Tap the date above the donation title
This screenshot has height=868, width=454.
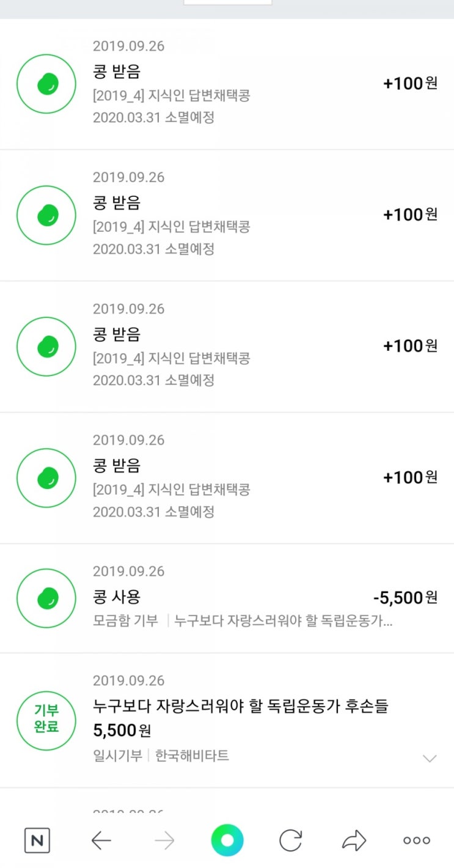coord(128,681)
